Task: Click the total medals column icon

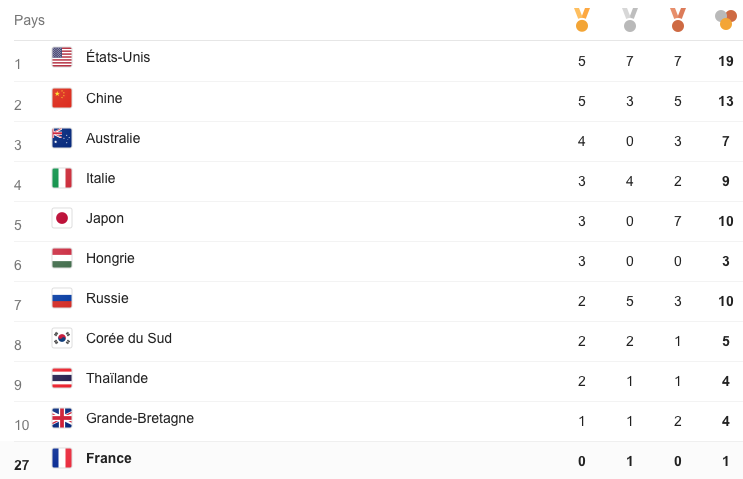Action: (726, 19)
